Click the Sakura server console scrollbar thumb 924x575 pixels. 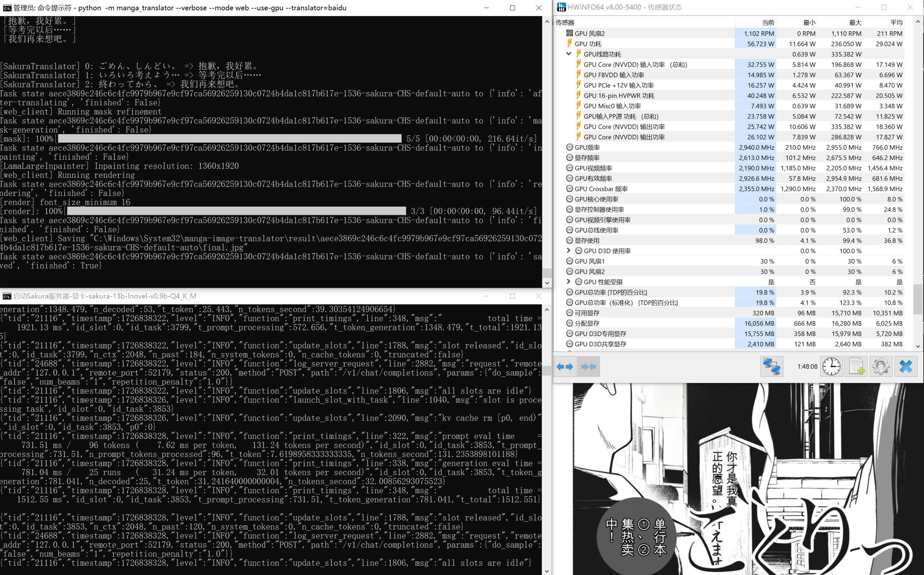point(547,371)
